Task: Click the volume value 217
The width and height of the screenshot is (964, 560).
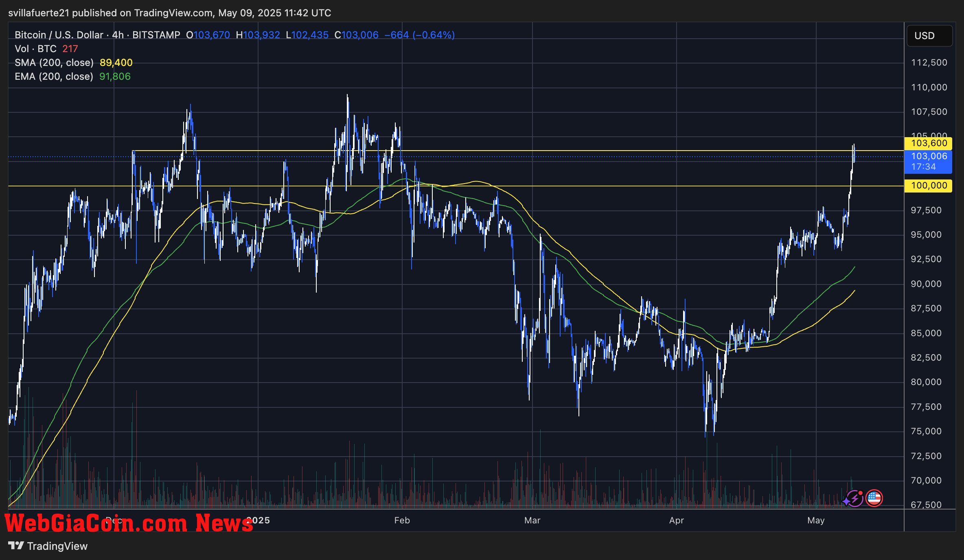Action: coord(70,49)
